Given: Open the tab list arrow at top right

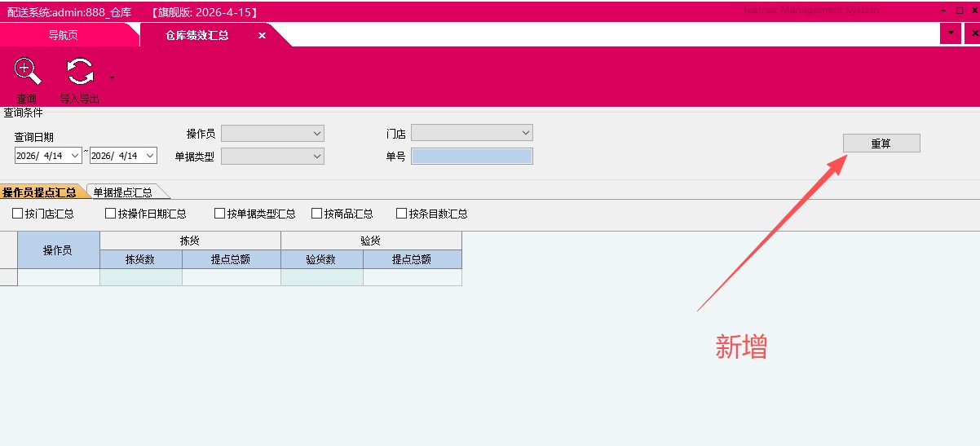Looking at the screenshot, I should [x=950, y=33].
